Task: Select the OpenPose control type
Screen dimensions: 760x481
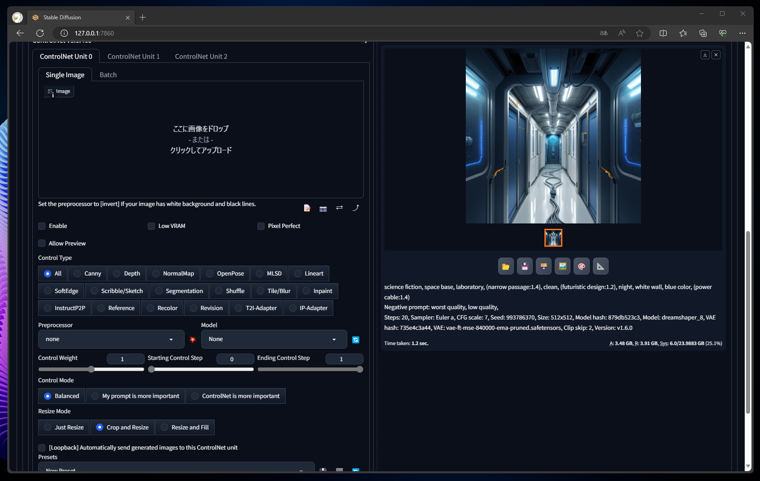Action: (x=225, y=273)
